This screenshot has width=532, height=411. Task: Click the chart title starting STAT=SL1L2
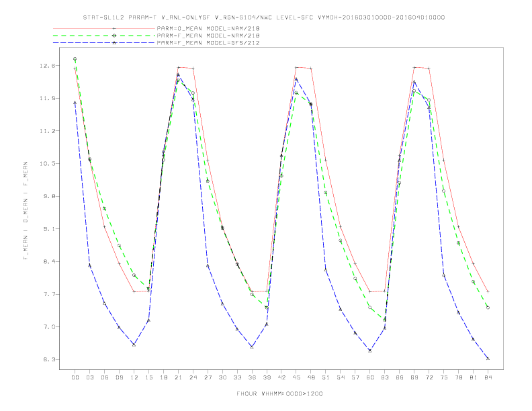[263, 17]
